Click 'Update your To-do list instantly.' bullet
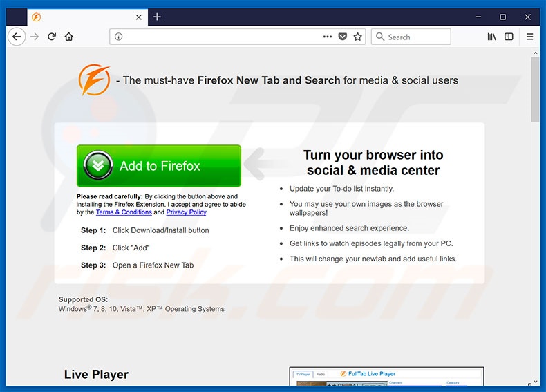Screen dimensions: 546x392 tap(341, 189)
